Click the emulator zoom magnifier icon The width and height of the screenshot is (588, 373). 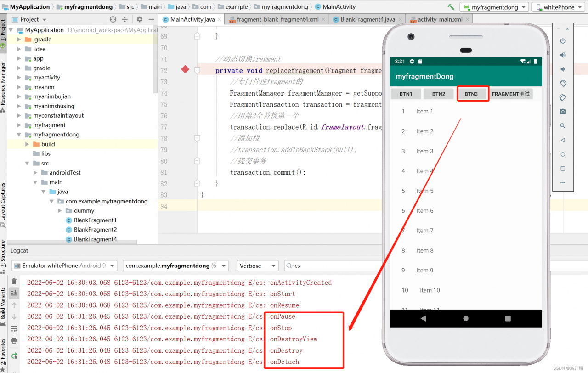[563, 126]
